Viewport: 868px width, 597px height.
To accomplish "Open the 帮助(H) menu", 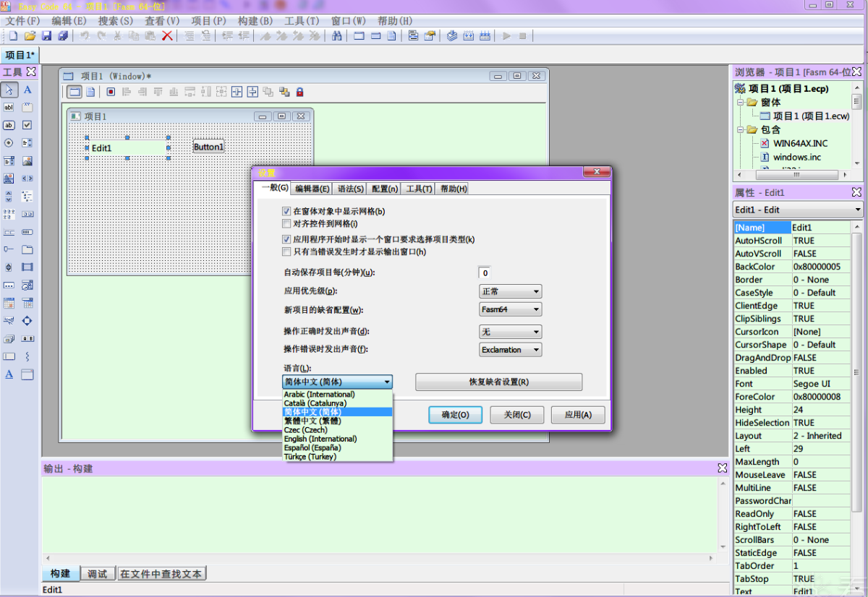I will [395, 21].
